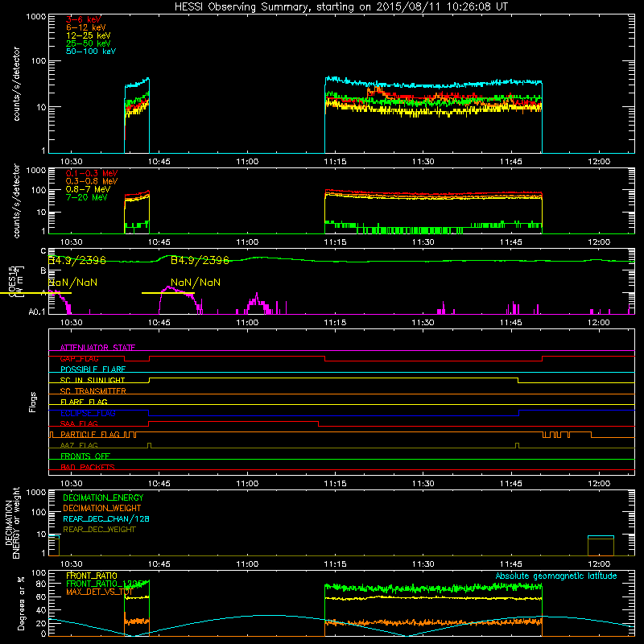The height and width of the screenshot is (644, 644).
Task: Select the 3-6 keV legend label
Action: 84,19
